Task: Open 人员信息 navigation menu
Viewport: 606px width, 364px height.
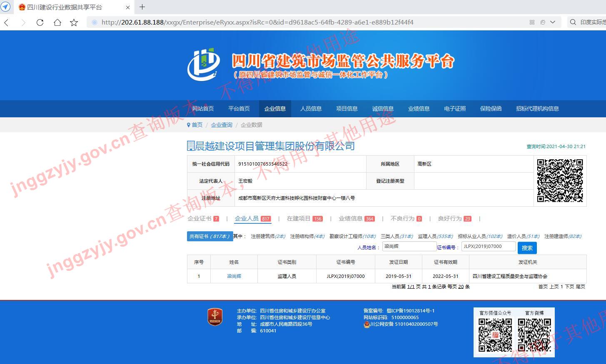Action: tap(311, 109)
